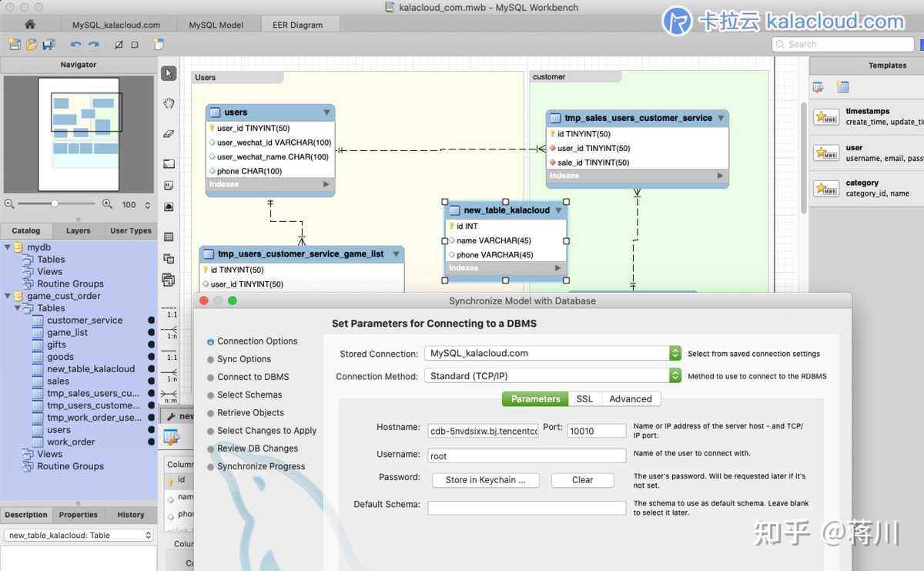Select the pointer selection tool

pos(169,73)
